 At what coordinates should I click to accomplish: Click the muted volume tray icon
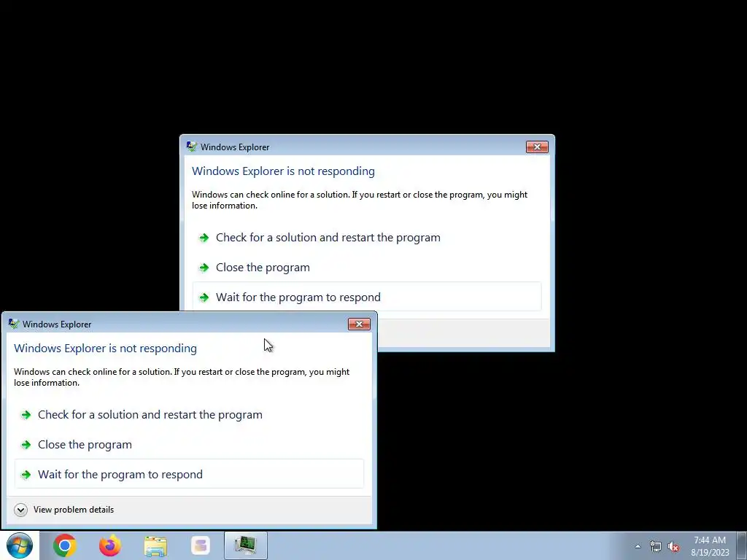click(673, 546)
